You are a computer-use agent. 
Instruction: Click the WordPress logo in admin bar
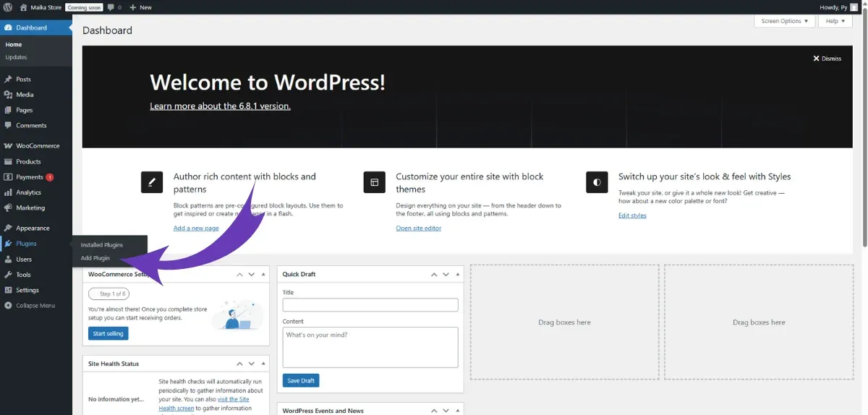[8, 7]
